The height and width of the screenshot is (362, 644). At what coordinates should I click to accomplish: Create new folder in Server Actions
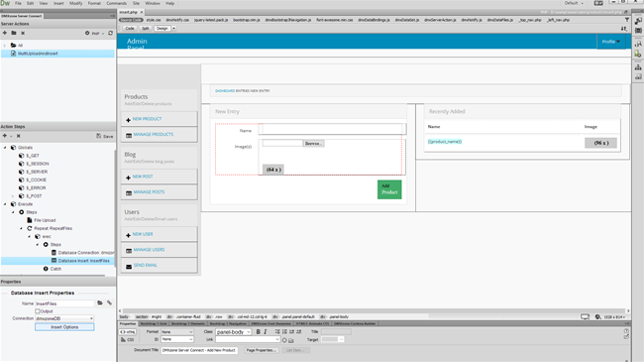pyautogui.click(x=14, y=33)
